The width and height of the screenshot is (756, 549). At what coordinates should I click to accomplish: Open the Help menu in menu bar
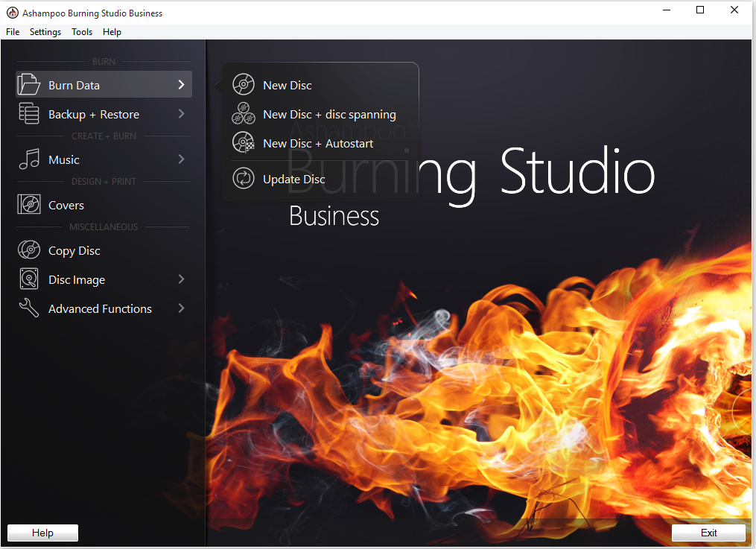[x=112, y=32]
